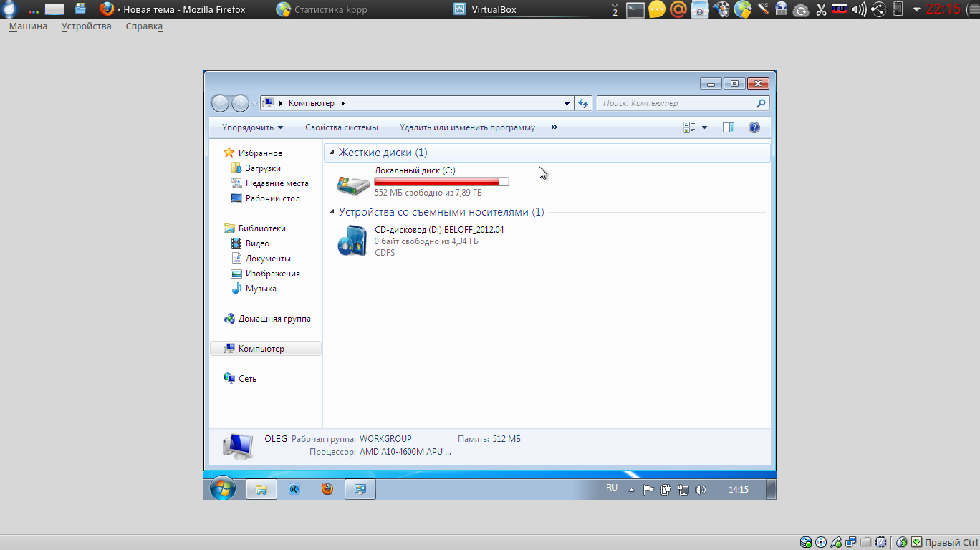Refresh the Компьютер folder view
This screenshot has width=980, height=550.
pos(584,103)
